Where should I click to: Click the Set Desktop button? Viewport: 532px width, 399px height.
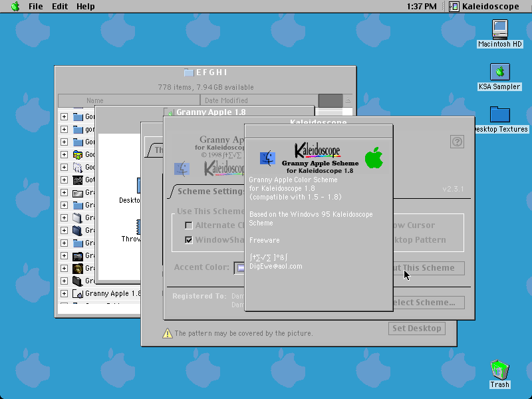pos(417,328)
